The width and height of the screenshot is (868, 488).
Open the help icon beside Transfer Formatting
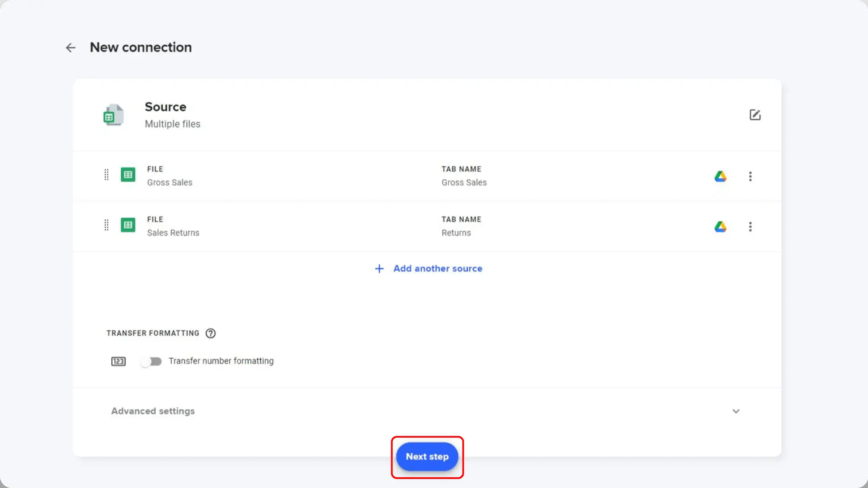(210, 333)
